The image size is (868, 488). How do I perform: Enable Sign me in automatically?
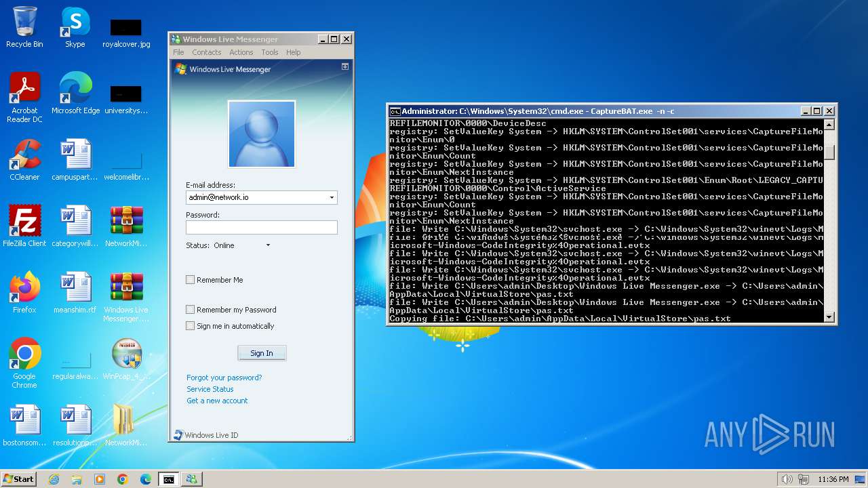pos(191,325)
